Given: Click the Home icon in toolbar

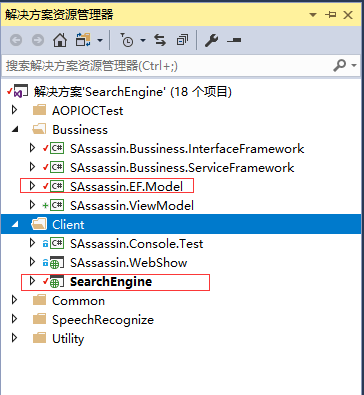Looking at the screenshot, I should 60,40.
